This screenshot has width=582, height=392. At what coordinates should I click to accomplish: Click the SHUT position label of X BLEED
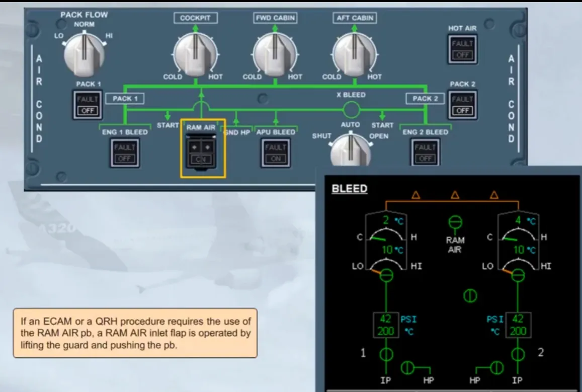(x=321, y=136)
